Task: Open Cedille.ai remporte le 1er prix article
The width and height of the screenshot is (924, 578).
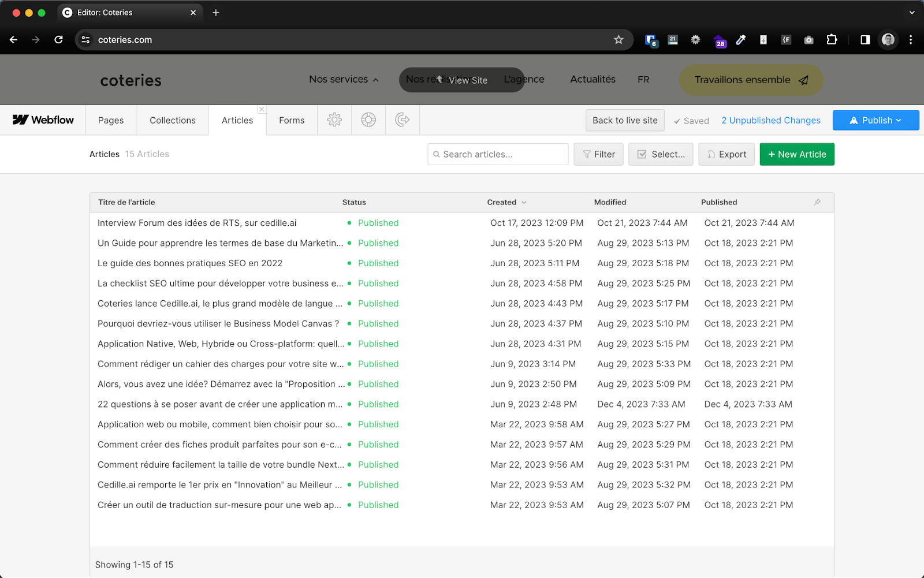Action: coord(219,485)
